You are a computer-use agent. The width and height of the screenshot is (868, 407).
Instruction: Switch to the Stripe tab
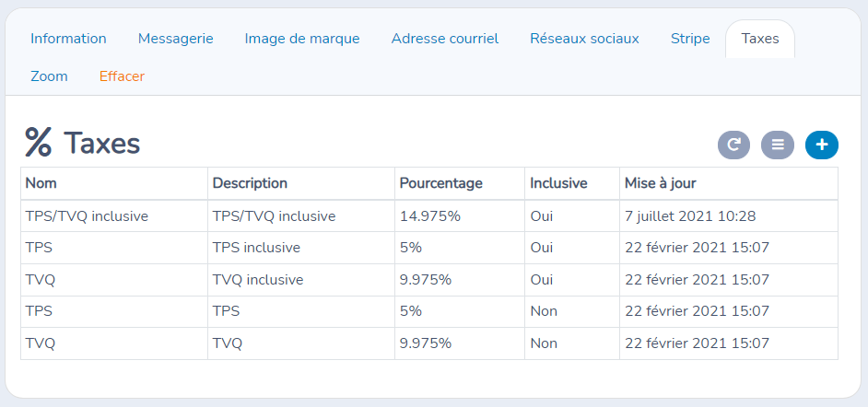tap(690, 39)
